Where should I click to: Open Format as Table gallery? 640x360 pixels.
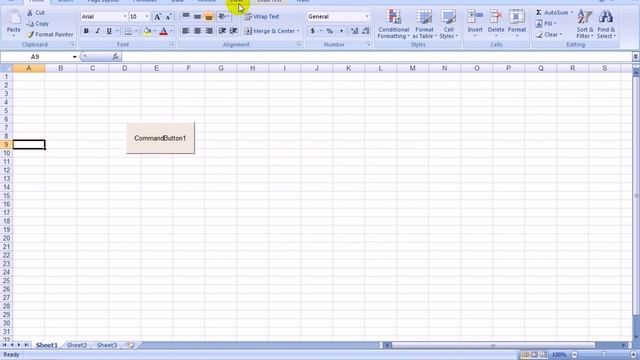424,24
